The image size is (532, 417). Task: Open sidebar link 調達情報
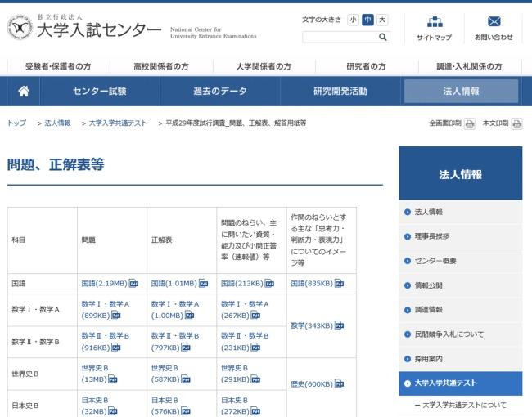click(x=461, y=310)
